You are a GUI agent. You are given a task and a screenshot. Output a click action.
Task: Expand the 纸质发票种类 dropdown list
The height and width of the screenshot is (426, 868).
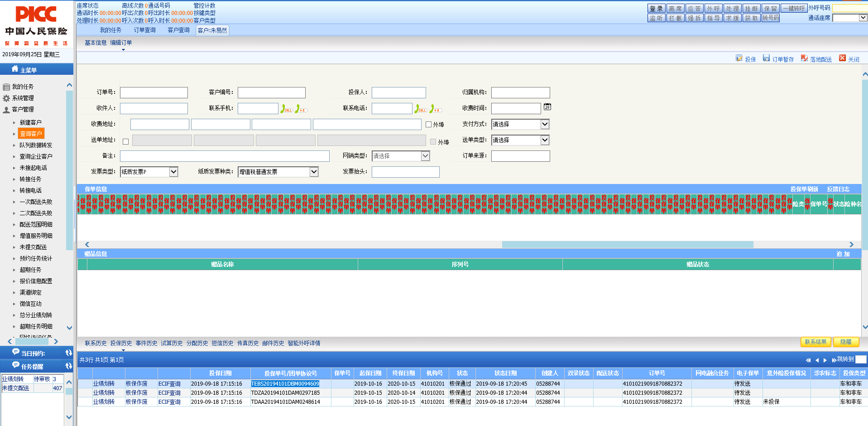pos(314,172)
